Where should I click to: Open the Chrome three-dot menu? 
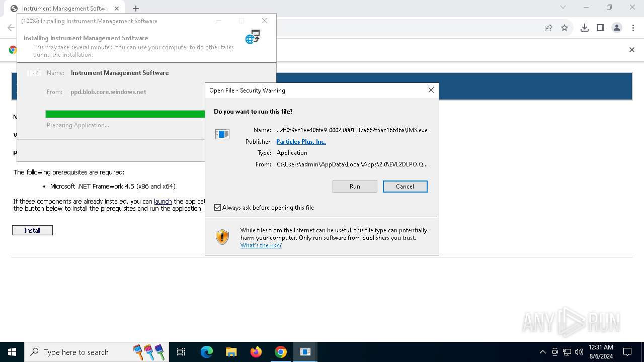(x=633, y=28)
